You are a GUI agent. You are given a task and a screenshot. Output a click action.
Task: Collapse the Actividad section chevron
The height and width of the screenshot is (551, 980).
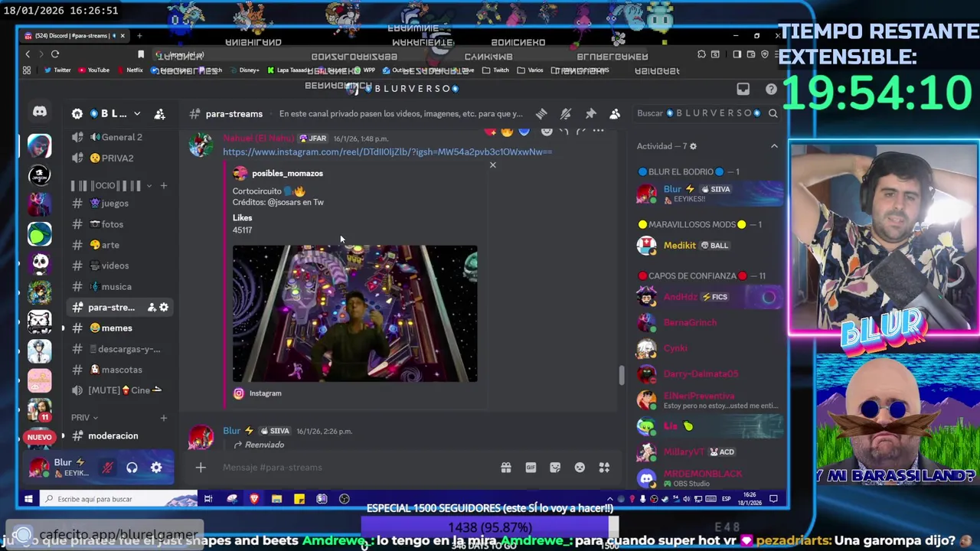tap(774, 146)
